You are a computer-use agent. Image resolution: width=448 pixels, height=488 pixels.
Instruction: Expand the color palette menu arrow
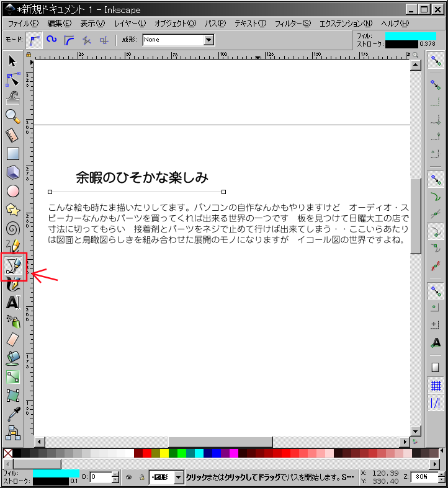[x=442, y=451]
